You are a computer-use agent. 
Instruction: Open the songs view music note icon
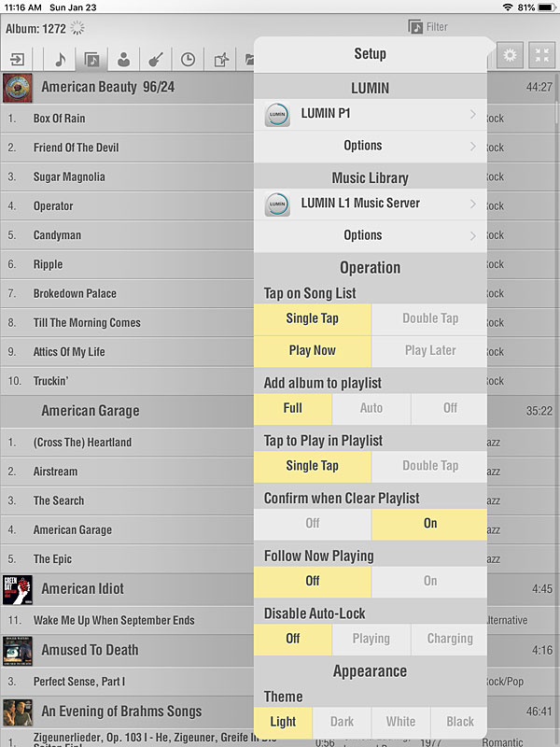coord(60,59)
